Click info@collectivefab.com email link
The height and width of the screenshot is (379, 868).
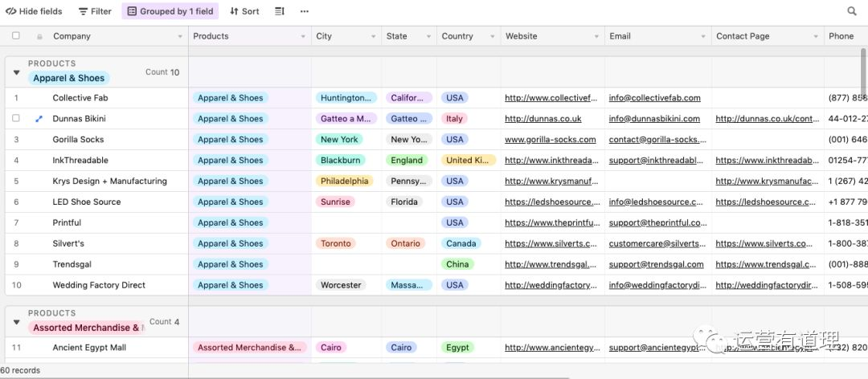pyautogui.click(x=655, y=98)
